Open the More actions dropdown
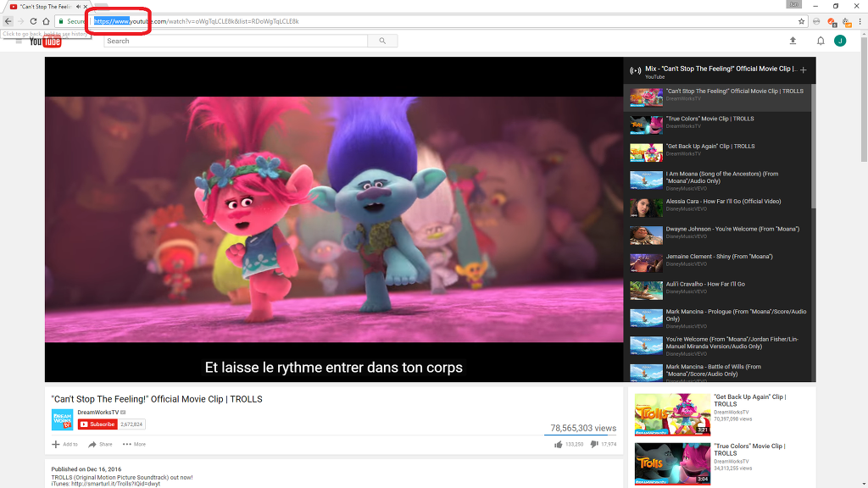The height and width of the screenshot is (488, 868). click(x=135, y=444)
